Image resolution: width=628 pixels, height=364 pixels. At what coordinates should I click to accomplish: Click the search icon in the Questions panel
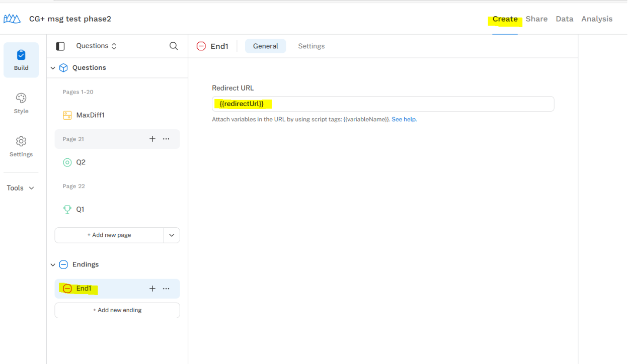pyautogui.click(x=173, y=46)
